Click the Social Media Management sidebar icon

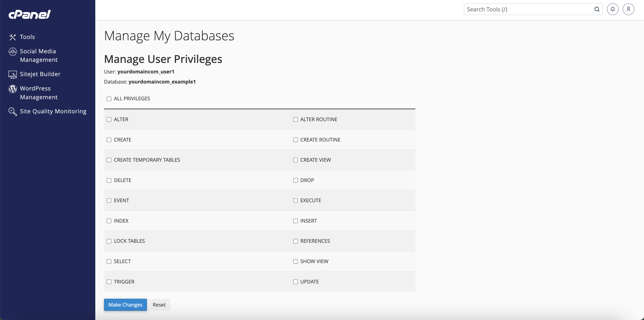tap(13, 52)
